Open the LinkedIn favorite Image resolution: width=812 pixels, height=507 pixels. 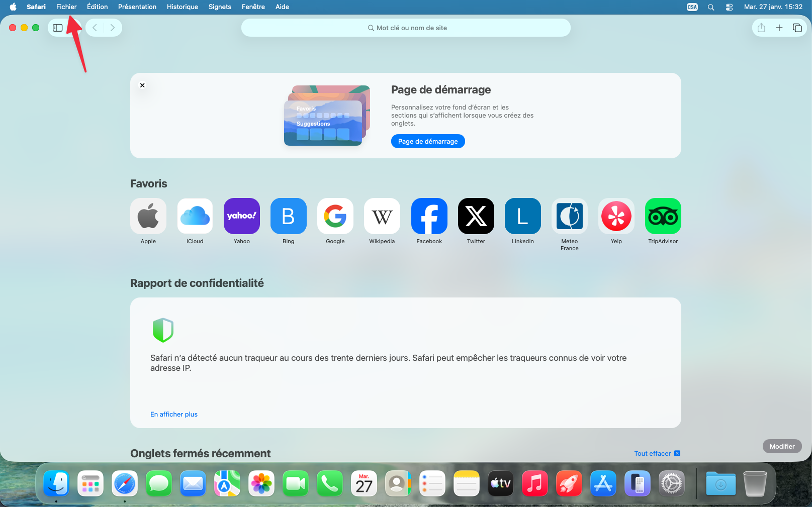[523, 216]
